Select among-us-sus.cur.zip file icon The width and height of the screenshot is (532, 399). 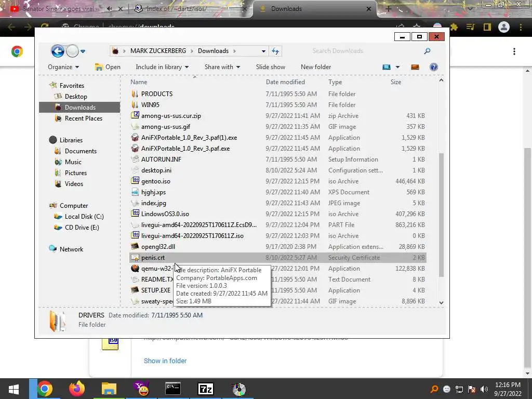coord(135,115)
